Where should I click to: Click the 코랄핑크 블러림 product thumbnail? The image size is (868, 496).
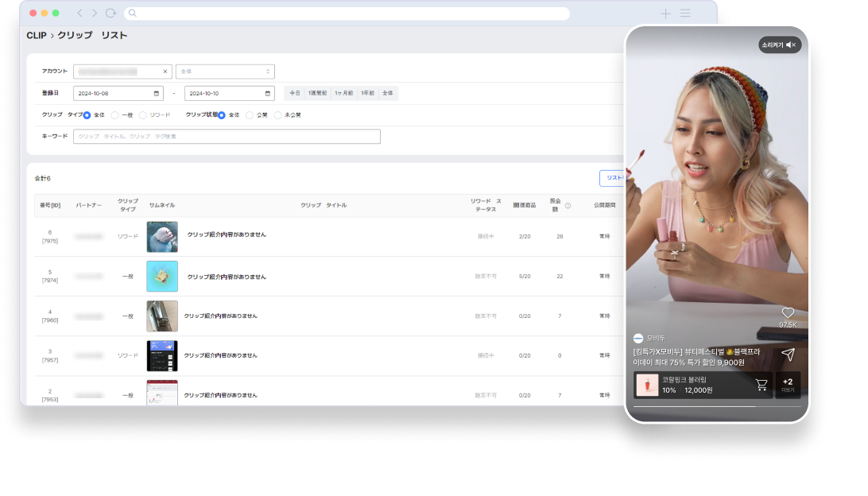(x=646, y=385)
